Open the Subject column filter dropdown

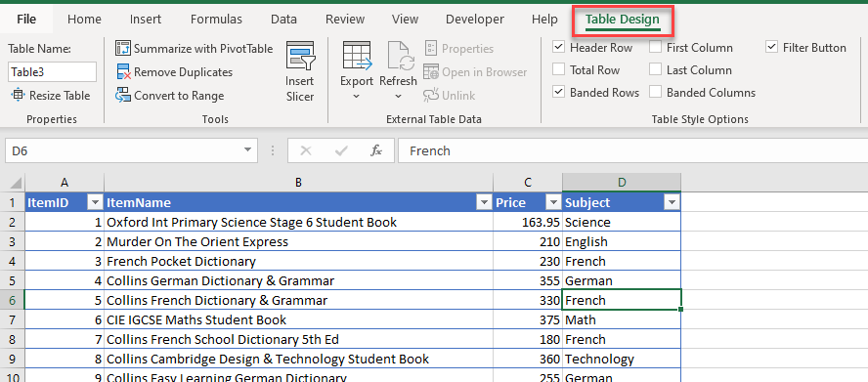673,202
